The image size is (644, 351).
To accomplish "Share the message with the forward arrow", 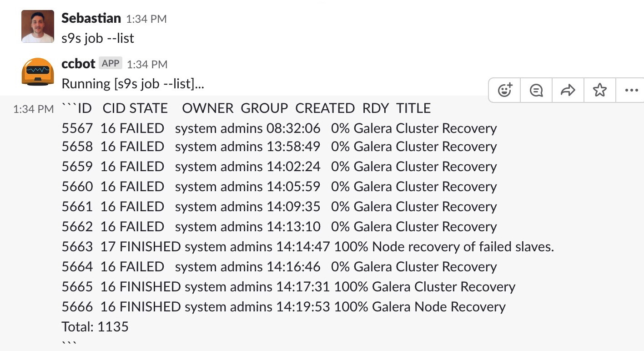I will click(568, 90).
